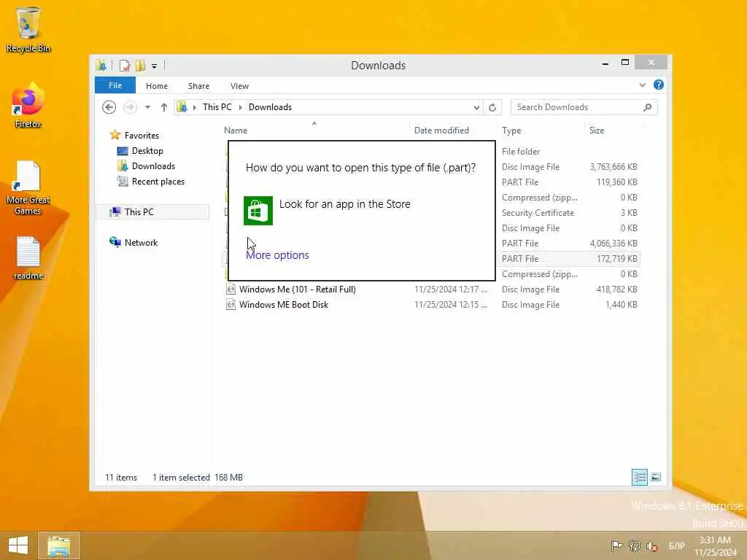Select Desktop in the navigation pane

[147, 151]
